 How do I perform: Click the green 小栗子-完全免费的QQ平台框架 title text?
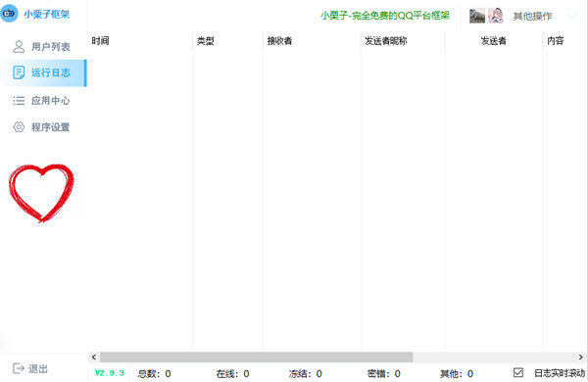pyautogui.click(x=385, y=16)
